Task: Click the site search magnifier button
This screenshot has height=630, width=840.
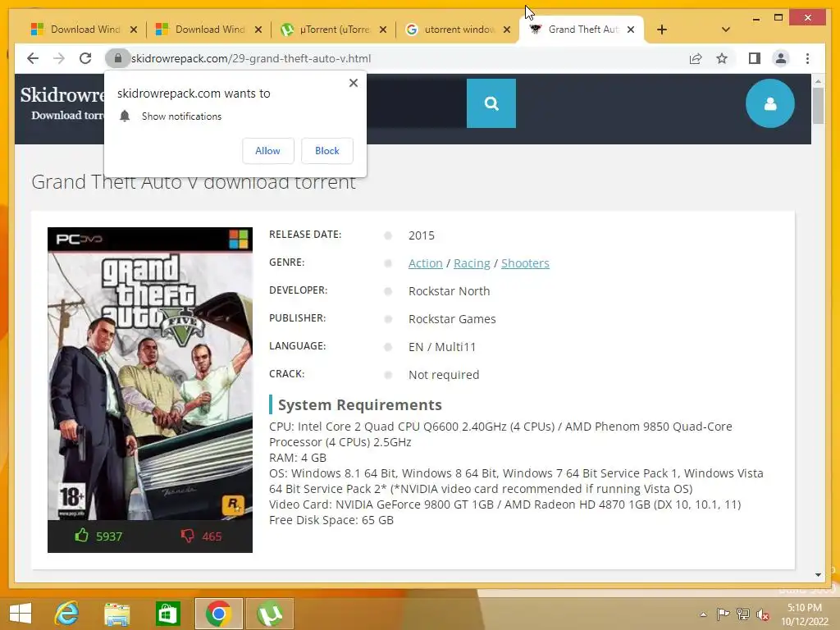Action: click(x=491, y=103)
